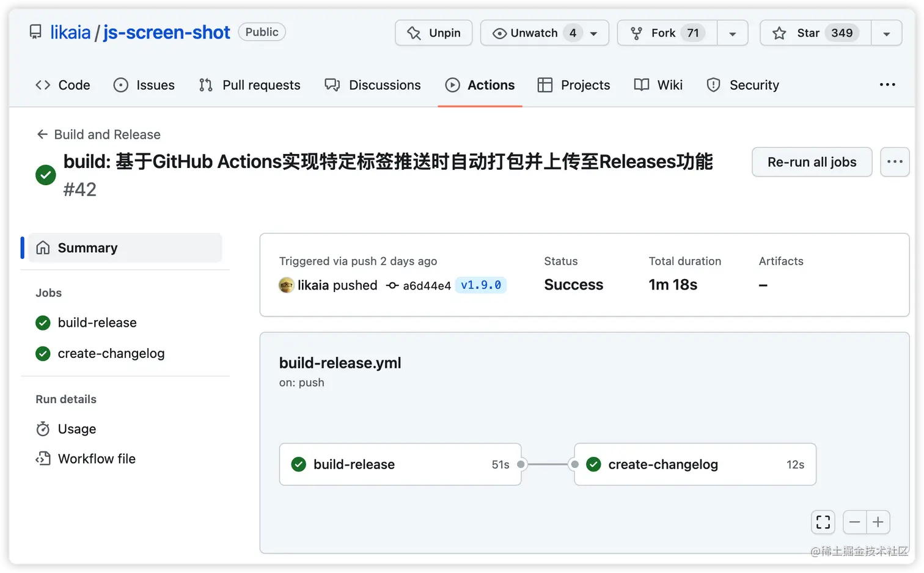
Task: Open the v1.9.0 tag label
Action: (481, 285)
